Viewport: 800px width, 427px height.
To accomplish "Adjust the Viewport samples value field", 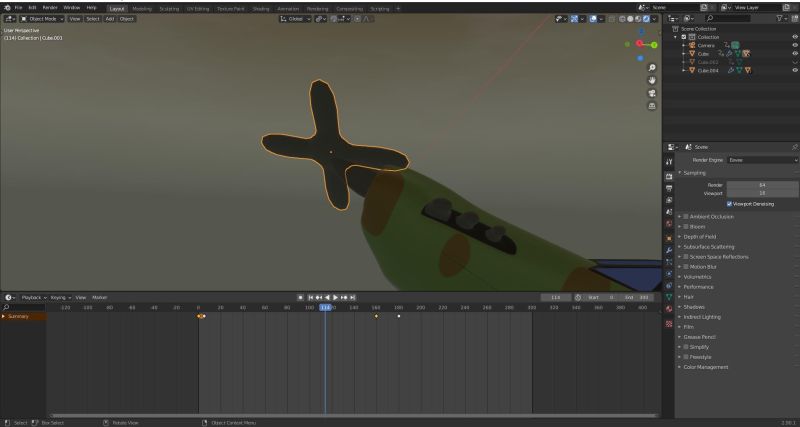I will coord(763,193).
